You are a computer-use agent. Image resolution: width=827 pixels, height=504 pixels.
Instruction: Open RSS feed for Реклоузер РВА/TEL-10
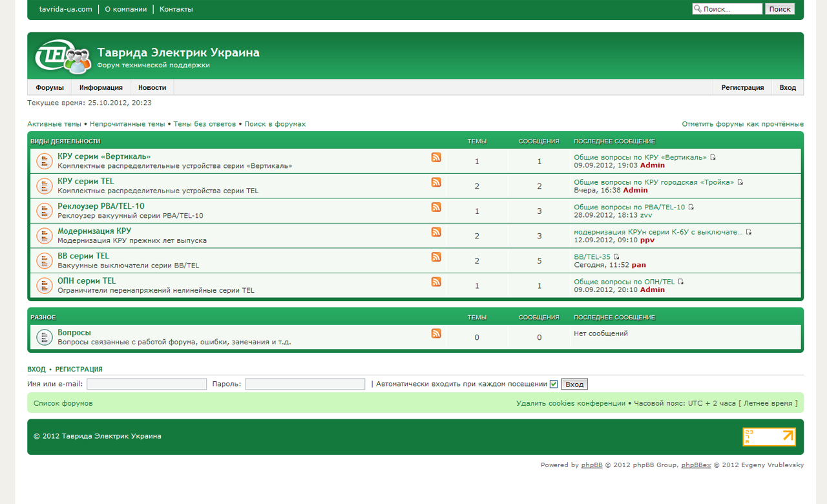pyautogui.click(x=436, y=207)
